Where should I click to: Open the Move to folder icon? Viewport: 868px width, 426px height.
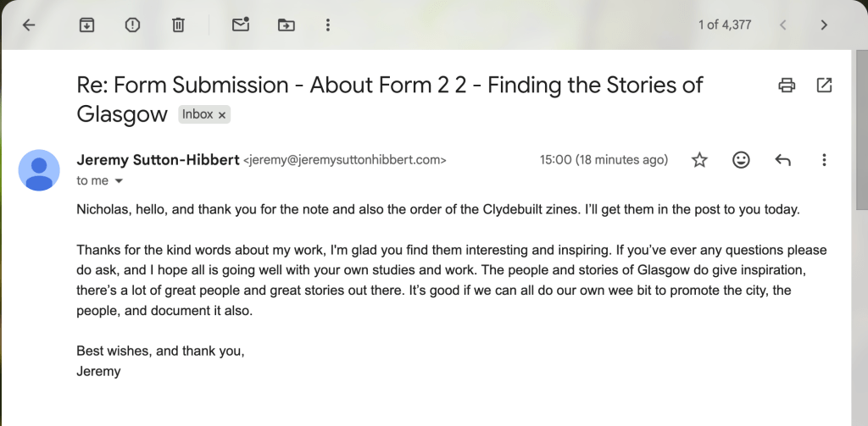(x=287, y=25)
